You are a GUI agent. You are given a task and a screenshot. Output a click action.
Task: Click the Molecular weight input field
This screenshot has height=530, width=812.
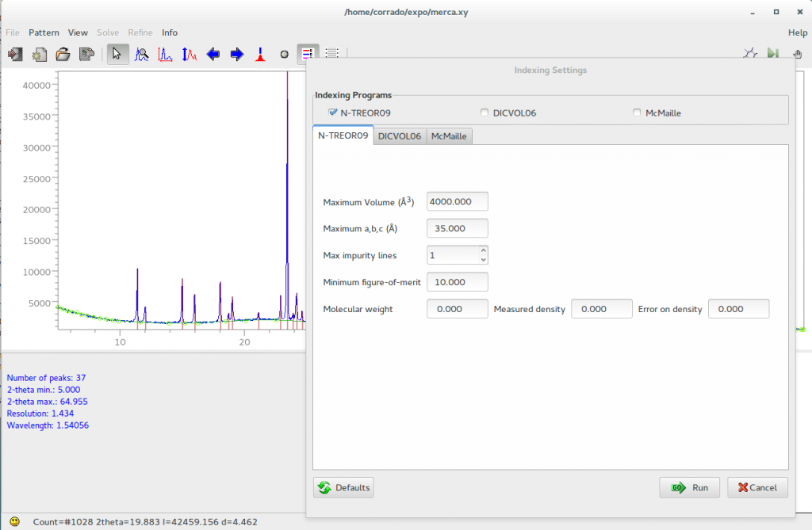(458, 309)
